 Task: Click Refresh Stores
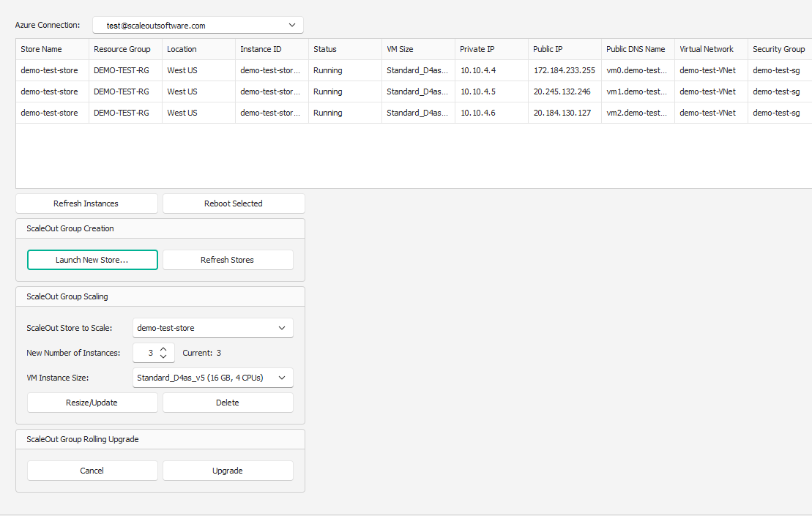[228, 260]
